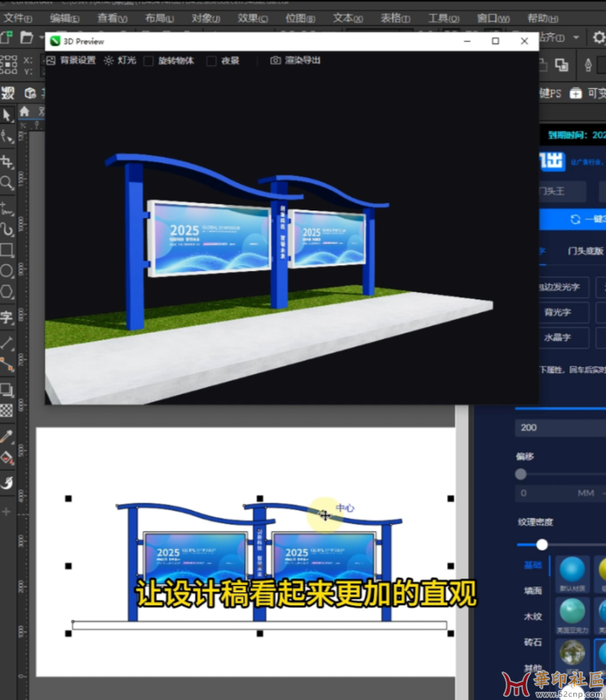Select the Artistic Media tool
The height and width of the screenshot is (700, 606).
[7, 229]
